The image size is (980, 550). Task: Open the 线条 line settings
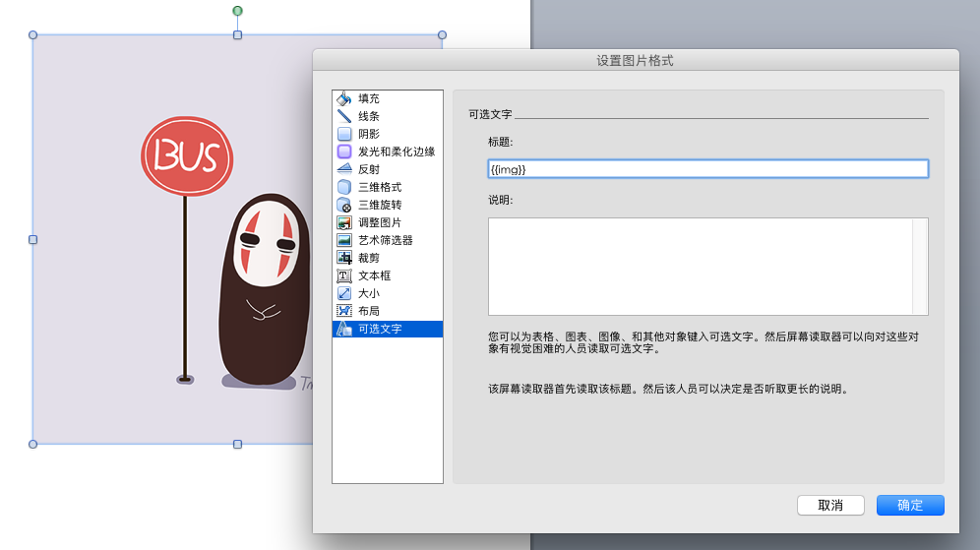[x=368, y=116]
